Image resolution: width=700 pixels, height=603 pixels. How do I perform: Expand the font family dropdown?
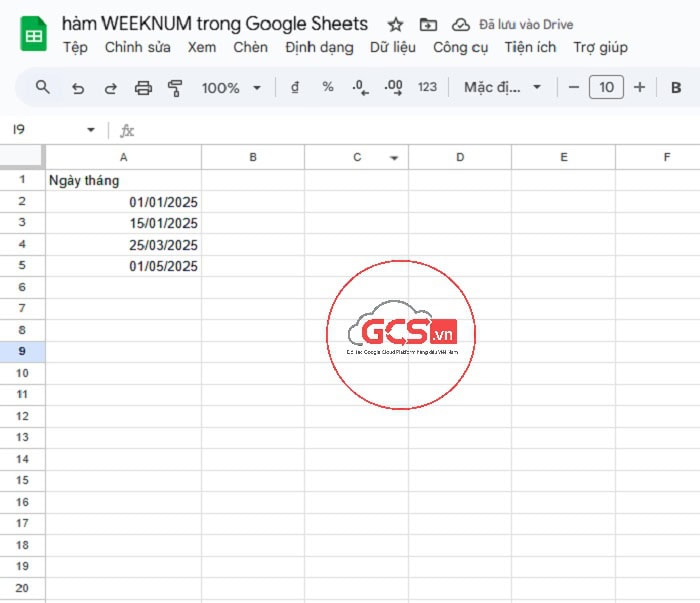pyautogui.click(x=502, y=88)
